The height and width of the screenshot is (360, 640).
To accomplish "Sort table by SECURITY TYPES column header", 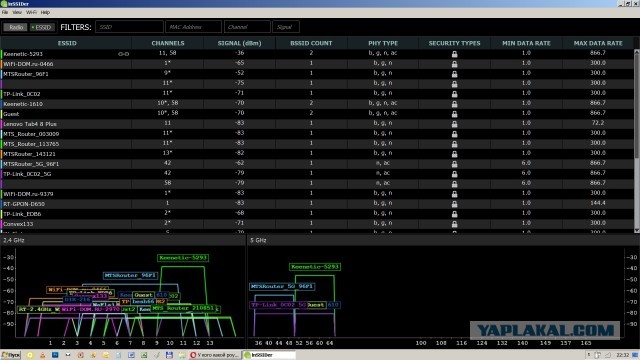I will click(x=454, y=43).
